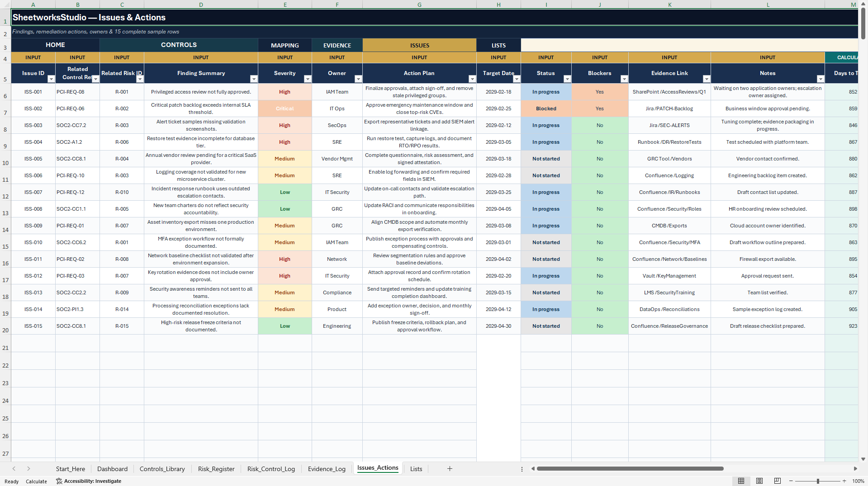This screenshot has width=868, height=486.
Task: Open the Notes column filter dropdown
Action: pyautogui.click(x=821, y=79)
